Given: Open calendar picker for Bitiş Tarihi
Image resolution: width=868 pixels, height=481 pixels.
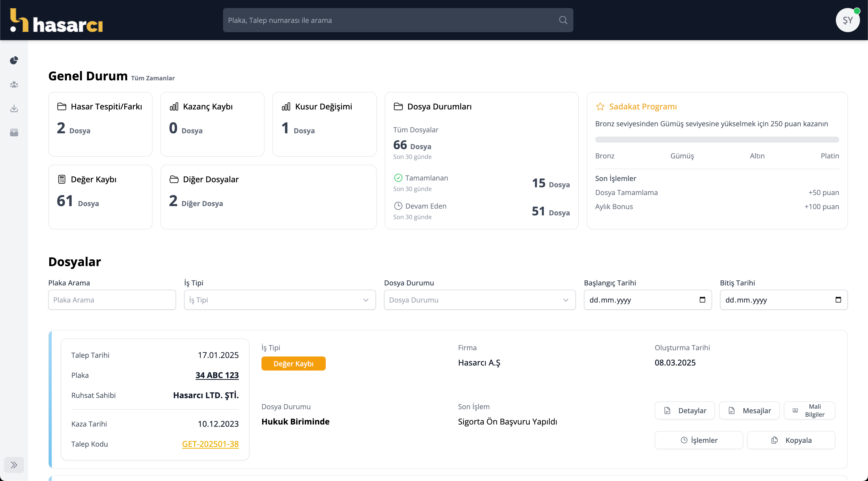Looking at the screenshot, I should (838, 299).
